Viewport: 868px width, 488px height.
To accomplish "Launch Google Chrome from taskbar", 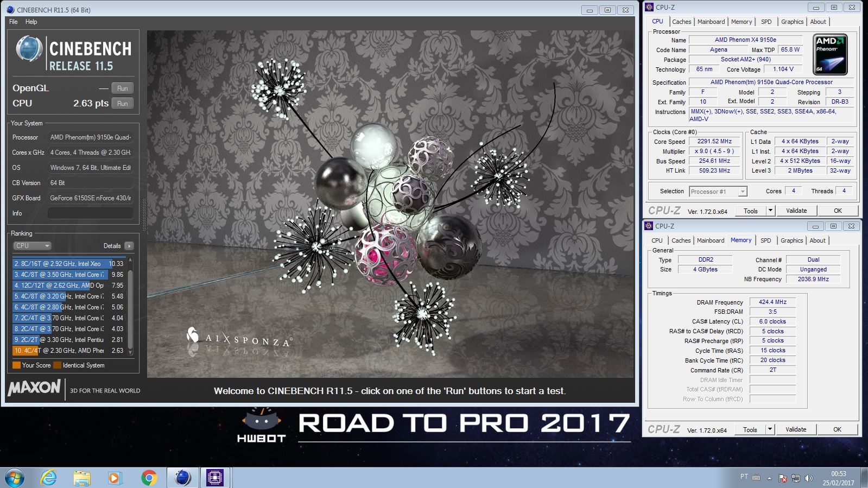I will coord(149,478).
